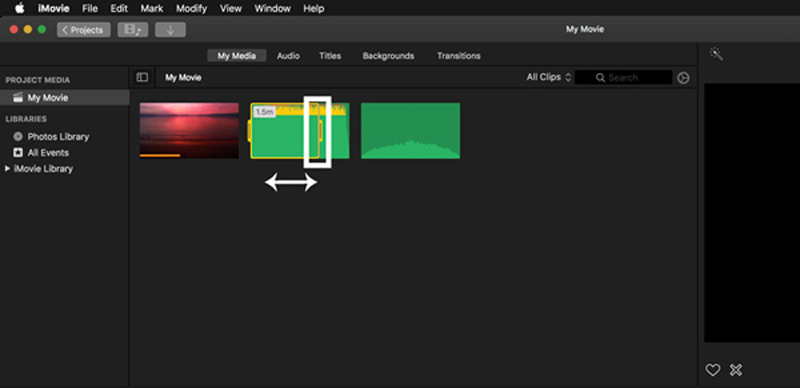Open the Edit menu
This screenshot has width=800, height=388.
(x=119, y=9)
